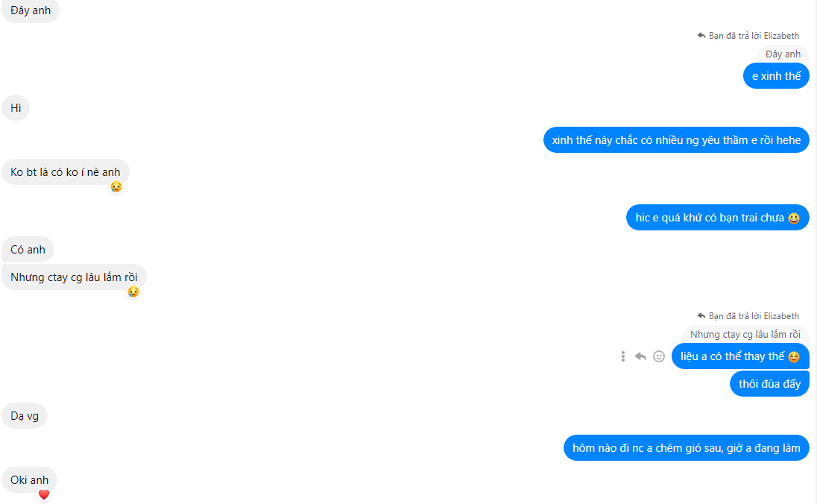Click the reply arrow icon above 'e xinh thế'
Viewport: 817px width, 504px height.
(x=701, y=36)
